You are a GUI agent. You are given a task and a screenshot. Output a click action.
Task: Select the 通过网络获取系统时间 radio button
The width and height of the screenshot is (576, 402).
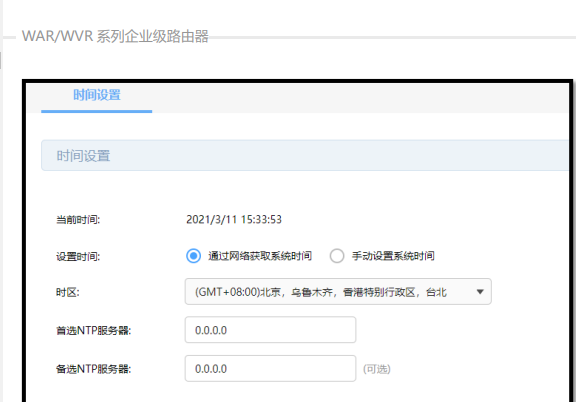click(x=193, y=256)
